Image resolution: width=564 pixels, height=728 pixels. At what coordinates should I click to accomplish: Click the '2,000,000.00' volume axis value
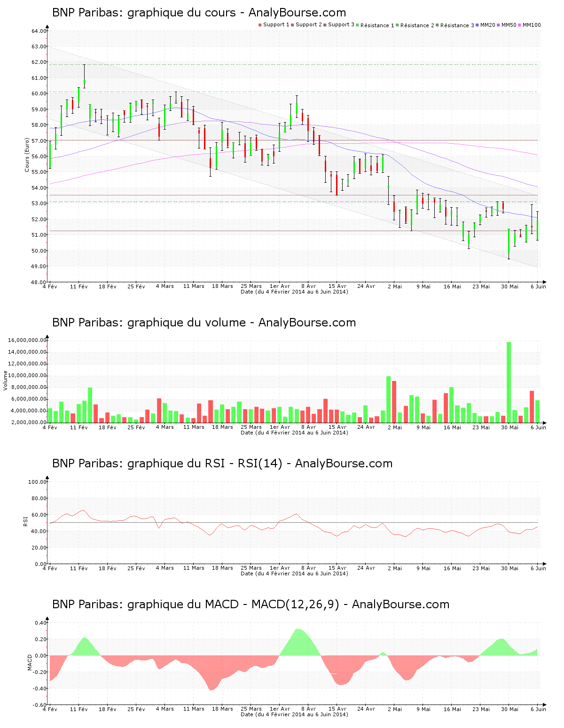coord(29,422)
